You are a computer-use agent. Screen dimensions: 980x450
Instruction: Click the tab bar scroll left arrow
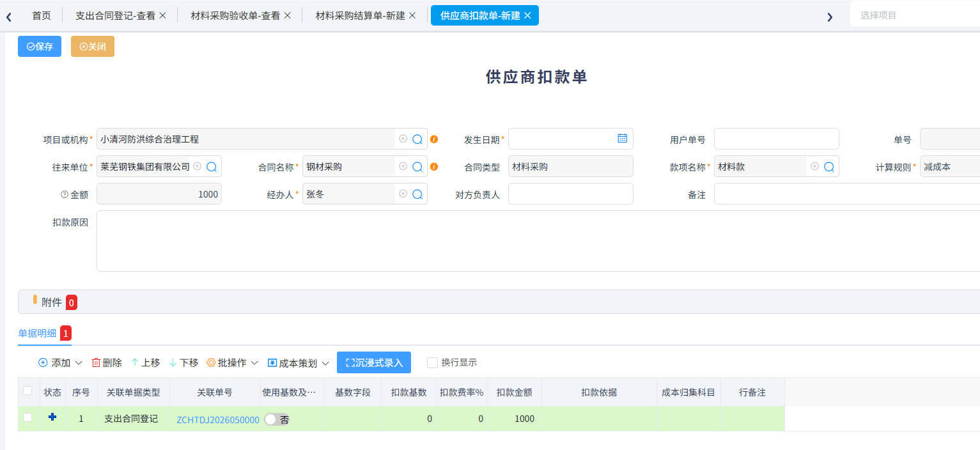click(8, 17)
